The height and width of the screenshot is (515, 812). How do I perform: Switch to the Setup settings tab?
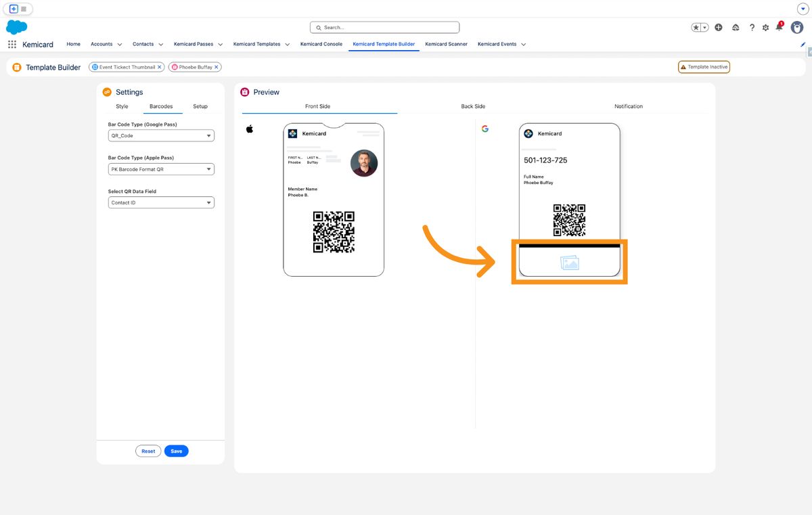coord(200,106)
